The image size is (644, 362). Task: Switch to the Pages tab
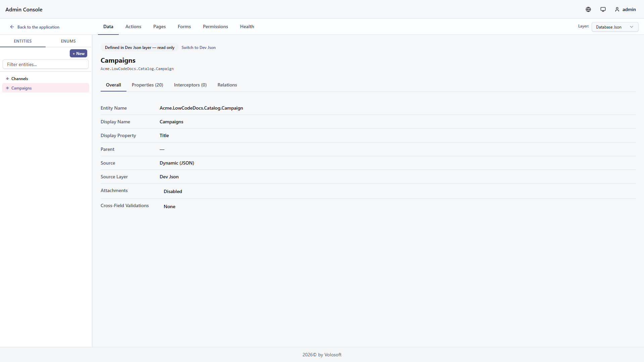coord(159,26)
